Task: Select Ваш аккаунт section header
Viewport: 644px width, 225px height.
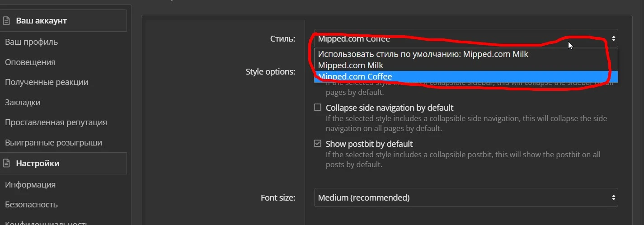Action: [63, 21]
